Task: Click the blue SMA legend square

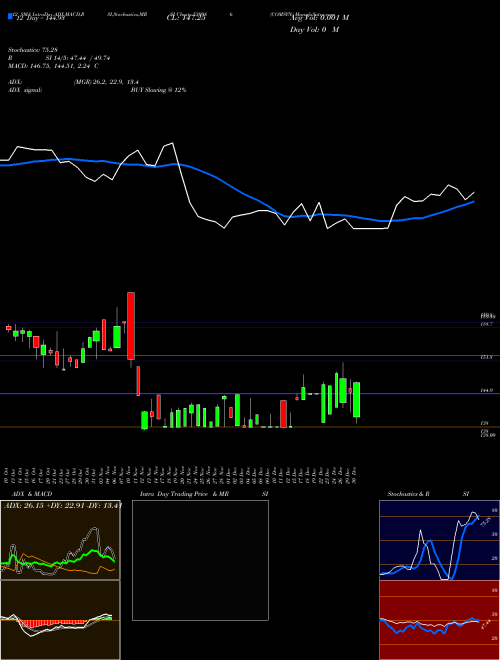Action: (10, 17)
